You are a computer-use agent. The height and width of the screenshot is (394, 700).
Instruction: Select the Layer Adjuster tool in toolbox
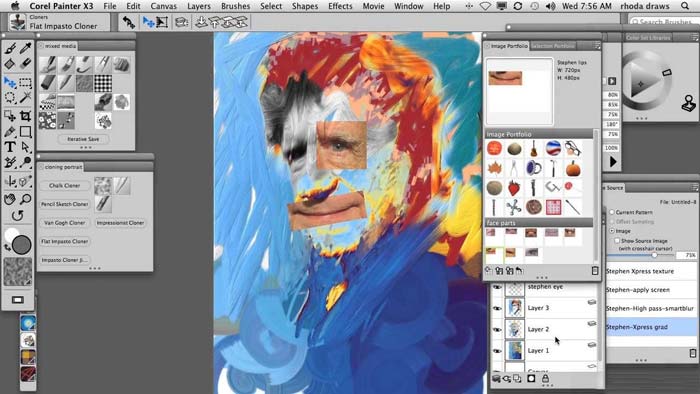10,83
